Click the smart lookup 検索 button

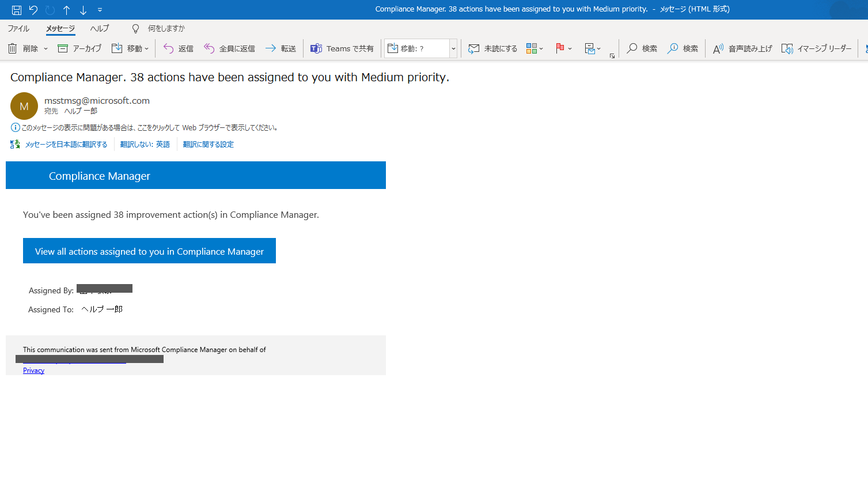(683, 48)
